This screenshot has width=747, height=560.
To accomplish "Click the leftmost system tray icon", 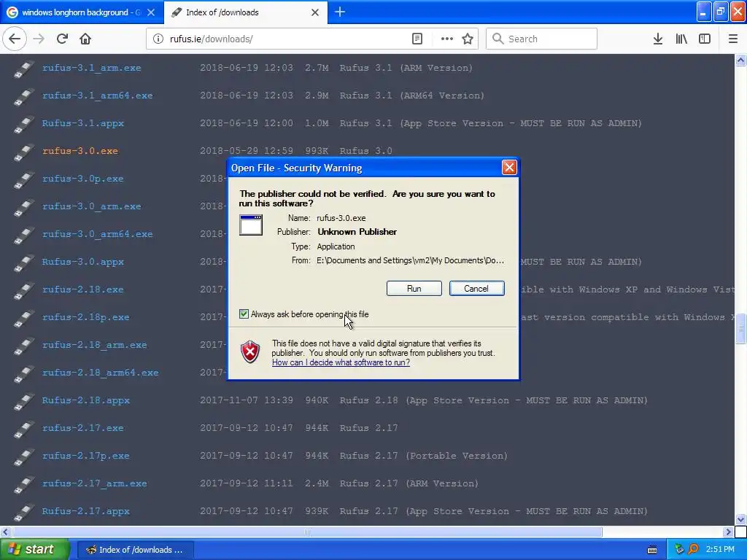I will [679, 550].
